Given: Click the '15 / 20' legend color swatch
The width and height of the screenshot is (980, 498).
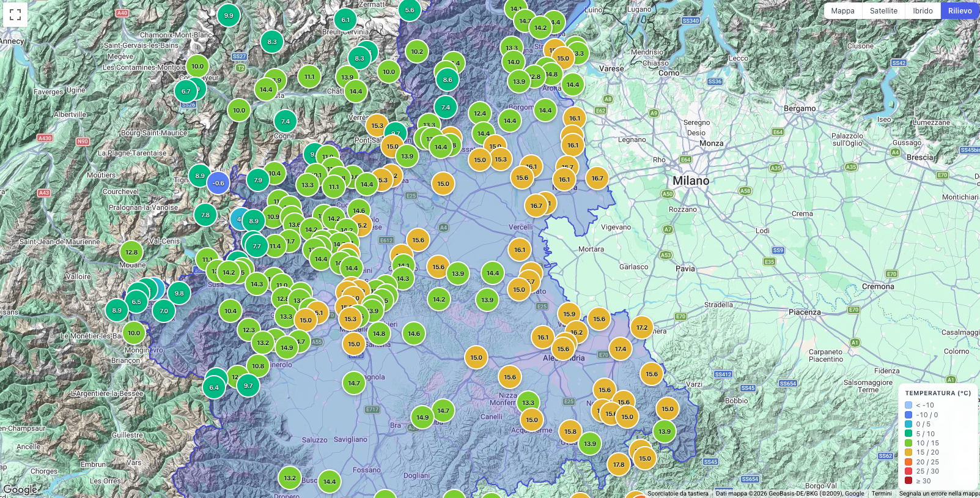Looking at the screenshot, I should click(908, 453).
